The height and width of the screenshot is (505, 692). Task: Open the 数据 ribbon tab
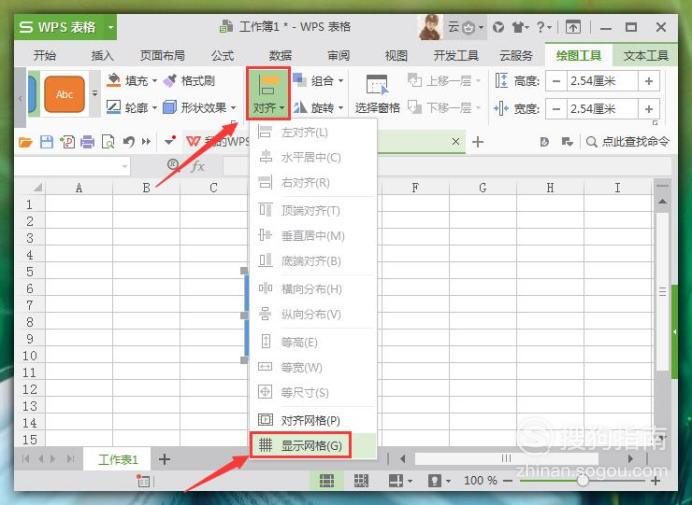pyautogui.click(x=280, y=56)
